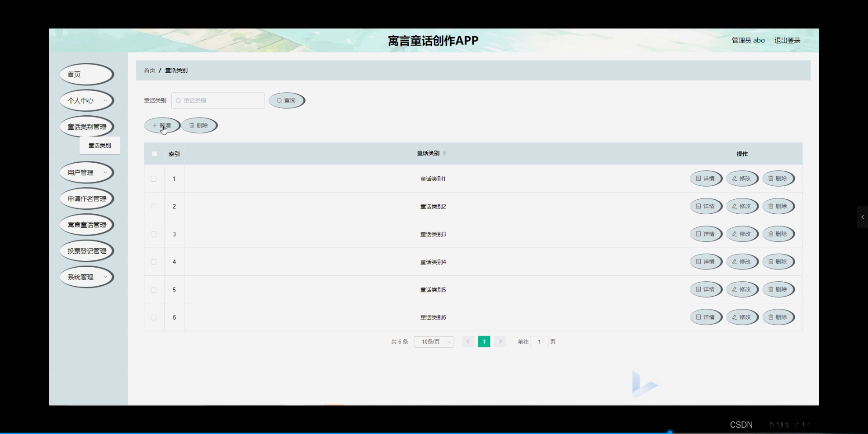Check the checkbox for 童话类别5

(153, 289)
